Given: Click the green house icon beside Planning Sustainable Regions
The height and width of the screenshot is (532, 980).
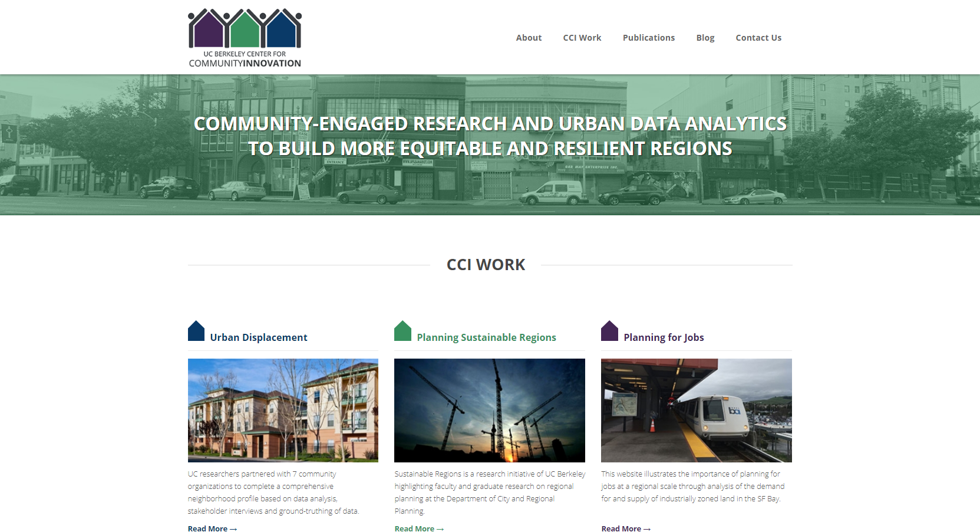Looking at the screenshot, I should 402,331.
